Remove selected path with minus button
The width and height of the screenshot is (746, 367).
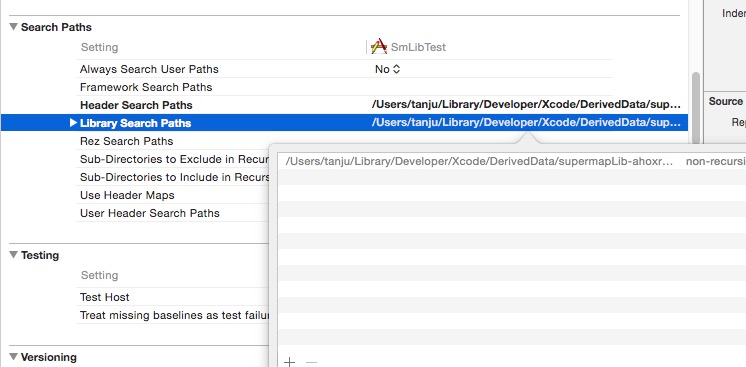(x=311, y=362)
